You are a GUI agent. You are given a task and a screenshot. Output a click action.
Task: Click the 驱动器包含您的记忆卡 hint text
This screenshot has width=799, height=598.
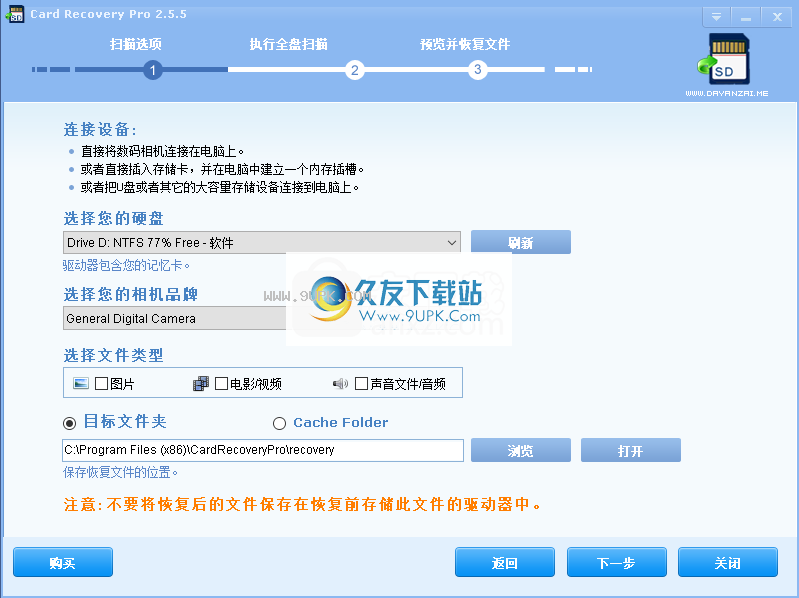coord(126,265)
